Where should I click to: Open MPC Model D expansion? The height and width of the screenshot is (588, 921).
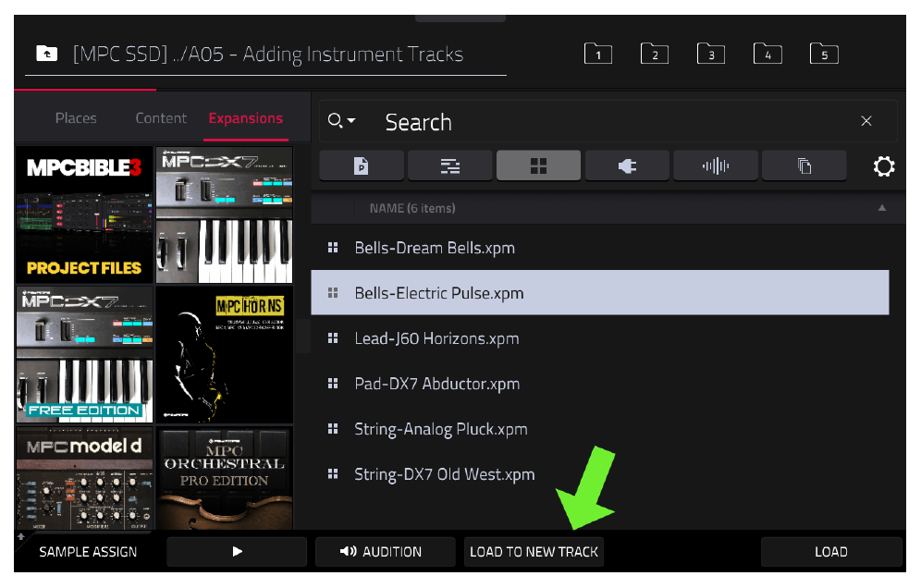pos(84,478)
